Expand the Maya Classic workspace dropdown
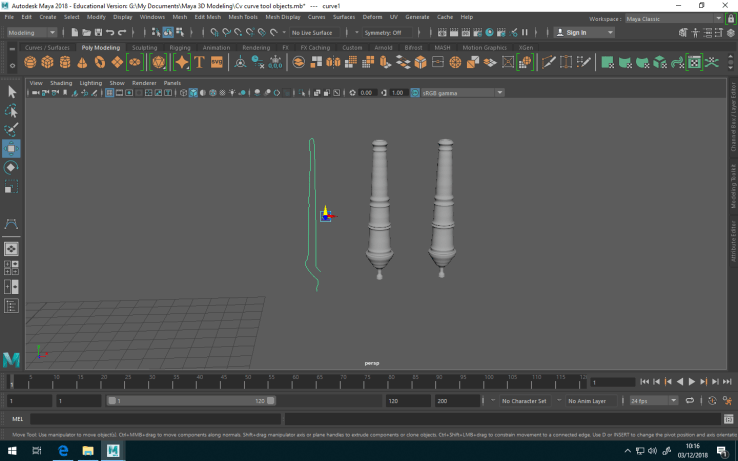The image size is (738, 461). click(663, 18)
